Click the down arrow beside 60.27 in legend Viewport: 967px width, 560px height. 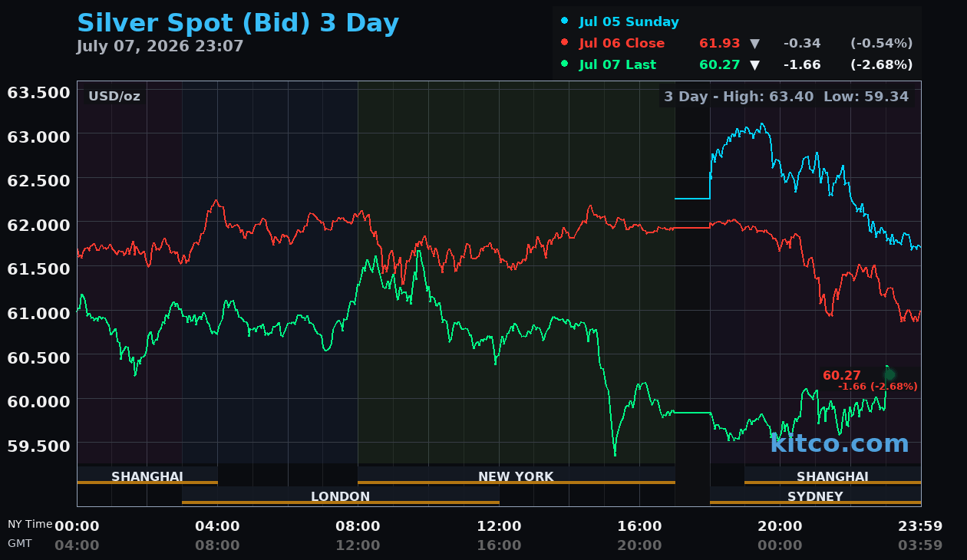tap(754, 65)
